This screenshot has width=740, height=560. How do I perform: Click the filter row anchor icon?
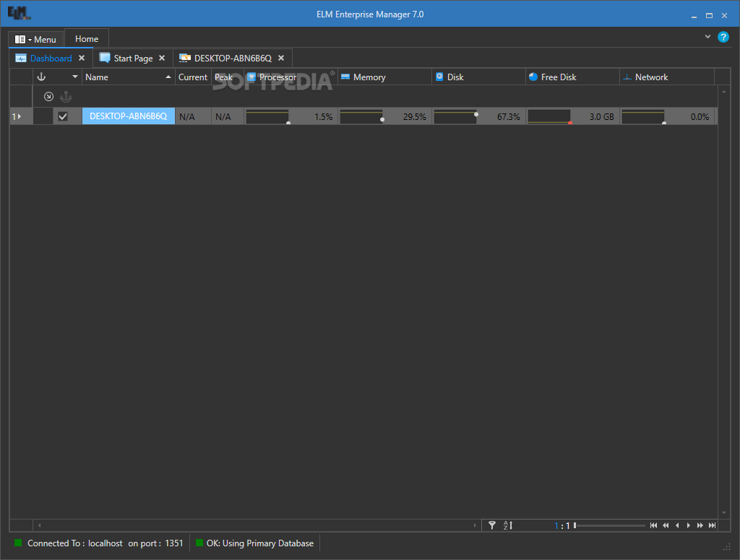(66, 97)
